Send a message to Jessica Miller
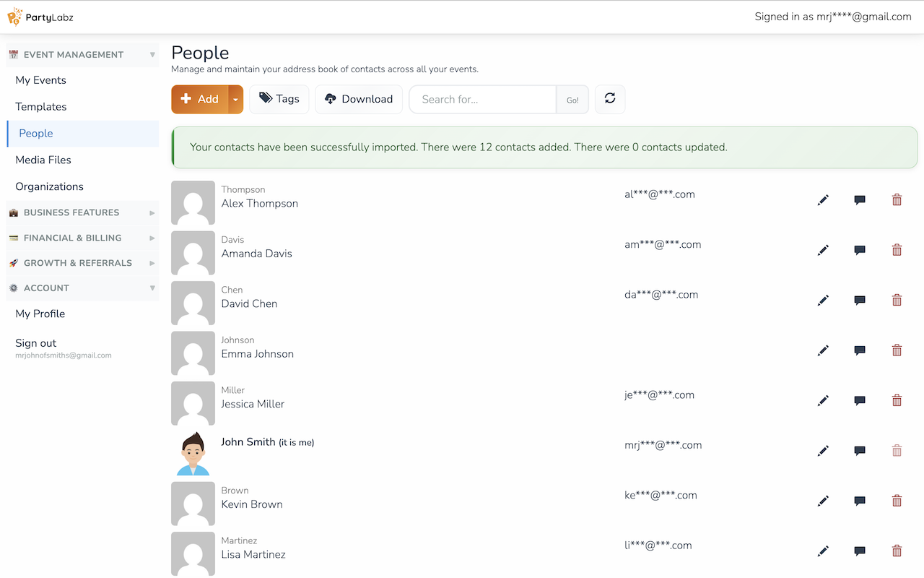The width and height of the screenshot is (924, 578). pos(860,400)
